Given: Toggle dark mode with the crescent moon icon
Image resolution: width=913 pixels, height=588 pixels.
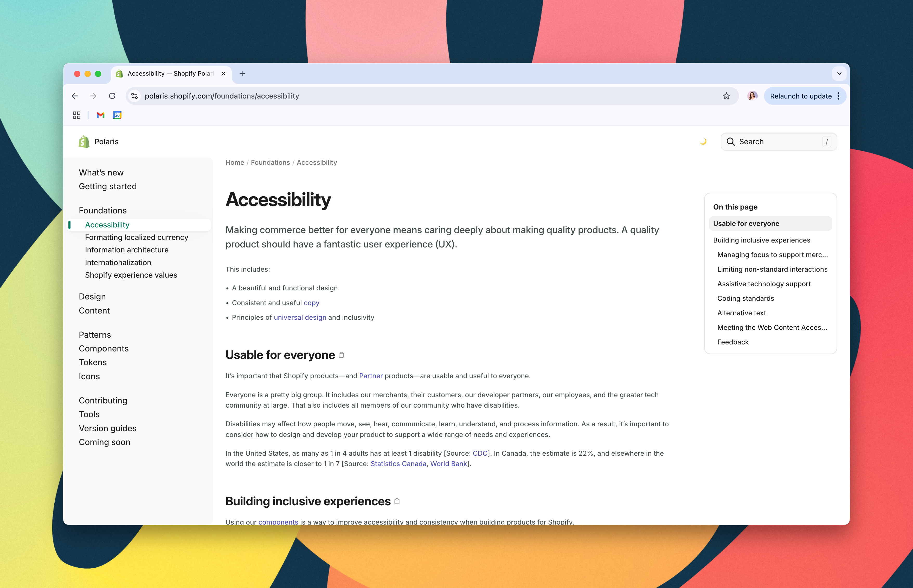Looking at the screenshot, I should [703, 141].
